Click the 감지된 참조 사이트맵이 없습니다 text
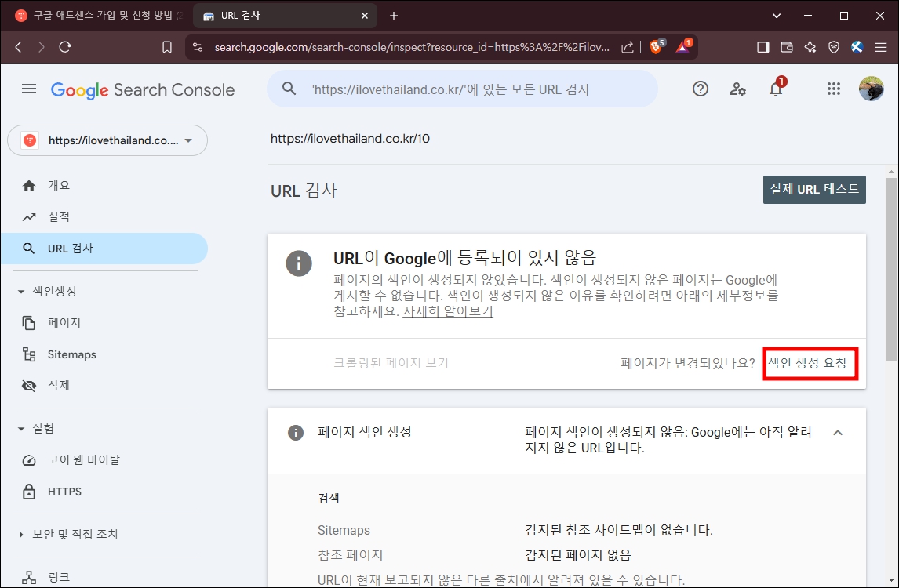Screen dimensions: 899x588 click(619, 530)
